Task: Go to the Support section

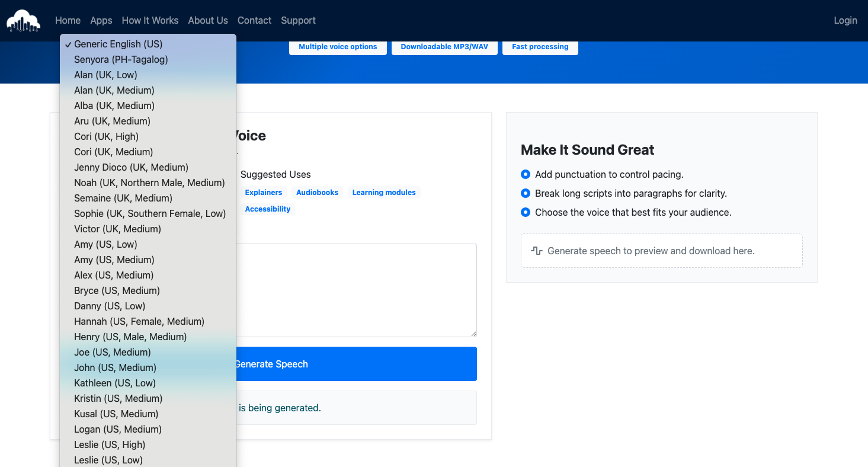Action: [x=298, y=20]
